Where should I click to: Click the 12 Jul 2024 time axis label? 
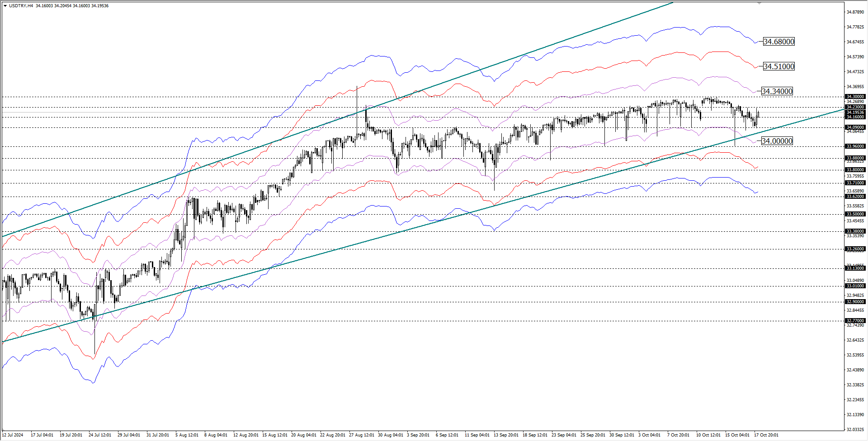[x=13, y=435]
